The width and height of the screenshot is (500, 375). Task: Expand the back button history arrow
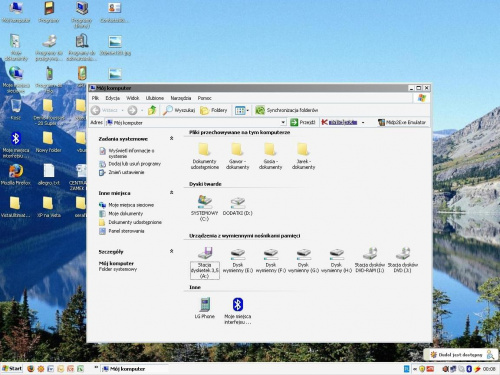[122, 110]
